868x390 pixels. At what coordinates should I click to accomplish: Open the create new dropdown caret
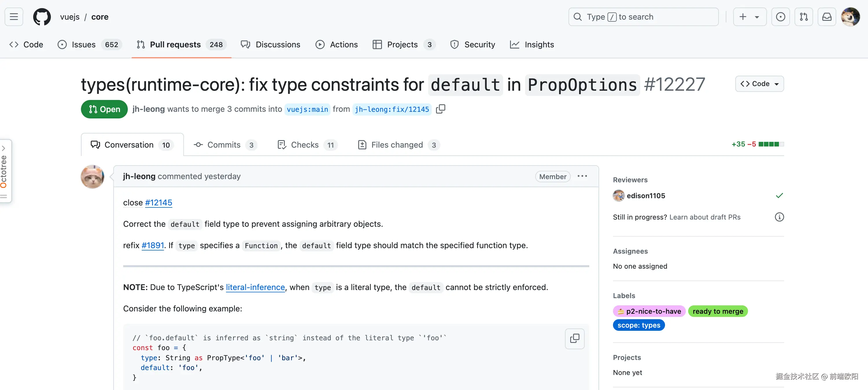click(757, 16)
